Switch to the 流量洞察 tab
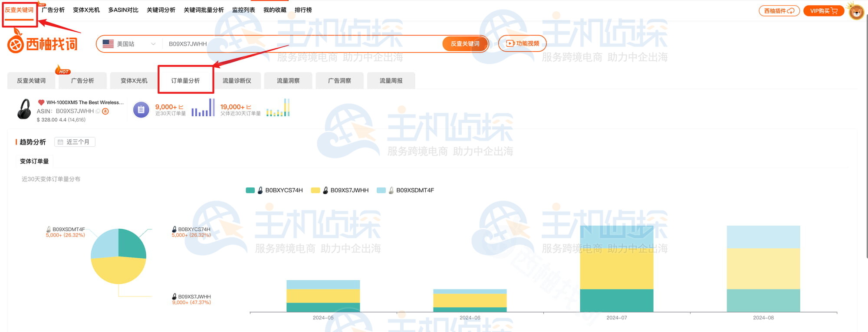Screen dimensions: 868x332 (x=288, y=81)
